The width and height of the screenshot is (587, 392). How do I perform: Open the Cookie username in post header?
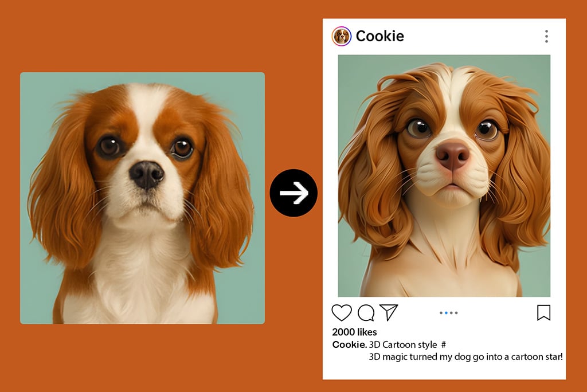(380, 36)
